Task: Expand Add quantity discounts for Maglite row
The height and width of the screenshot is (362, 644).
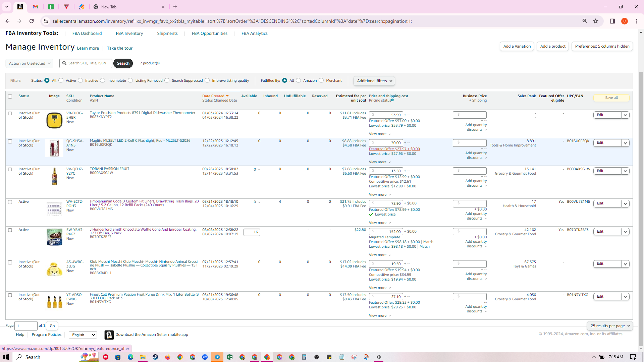Action: [476, 156]
